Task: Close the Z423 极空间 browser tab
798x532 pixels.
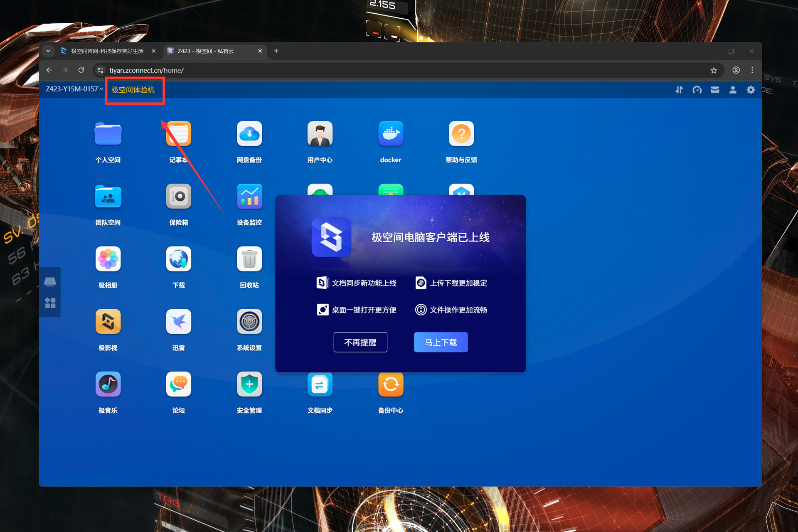Action: 260,51
